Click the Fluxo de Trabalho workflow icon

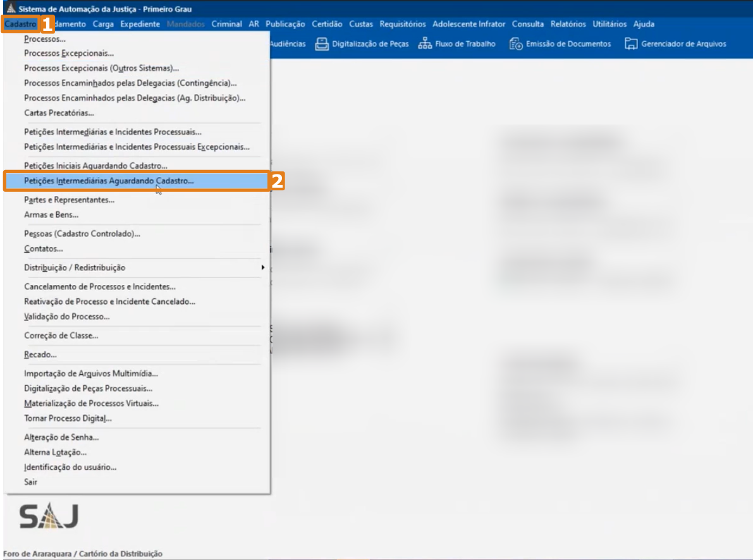pyautogui.click(x=424, y=44)
